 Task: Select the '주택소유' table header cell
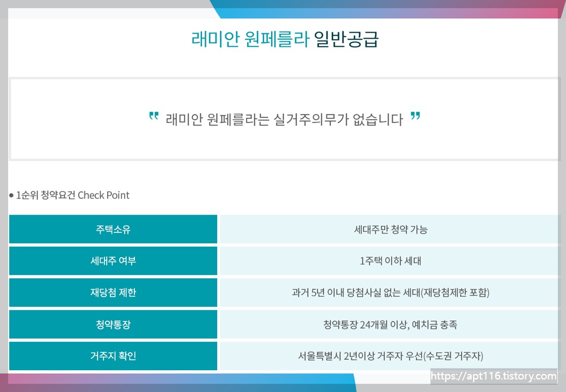[113, 229]
